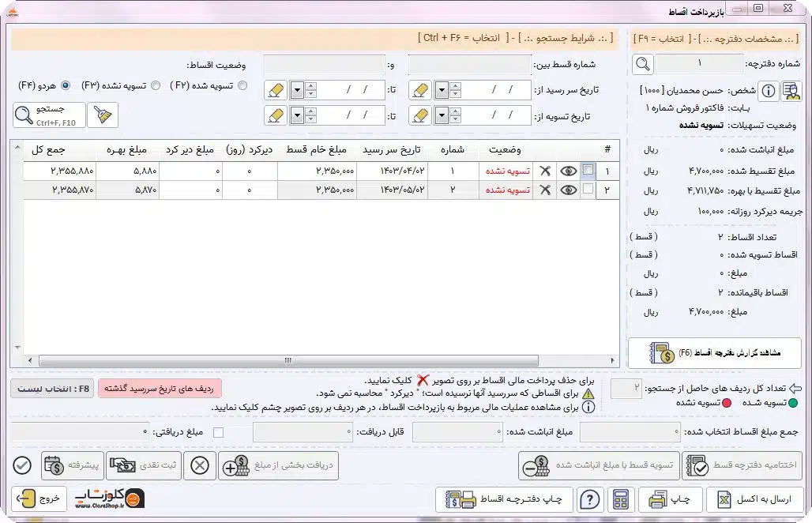Open person info with the circled i icon

[x=769, y=91]
